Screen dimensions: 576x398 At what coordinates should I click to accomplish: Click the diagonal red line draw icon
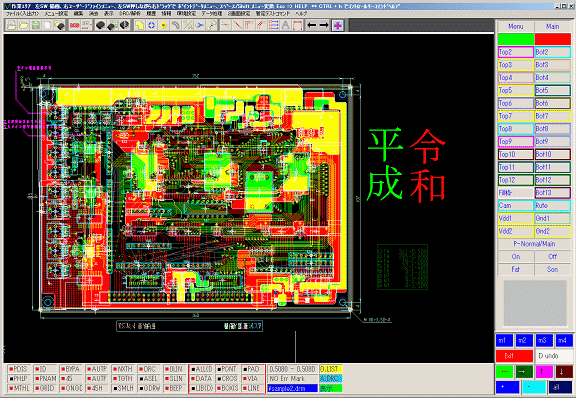(x=237, y=25)
